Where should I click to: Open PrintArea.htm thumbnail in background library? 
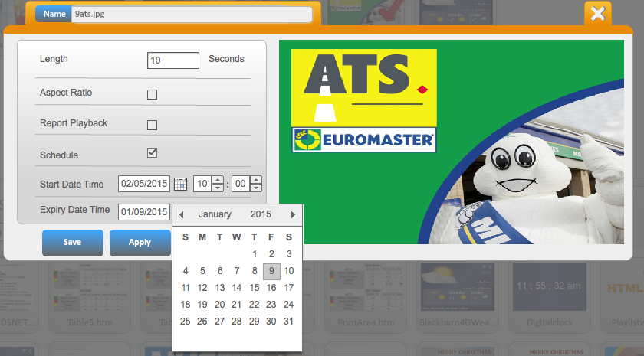[366, 296]
